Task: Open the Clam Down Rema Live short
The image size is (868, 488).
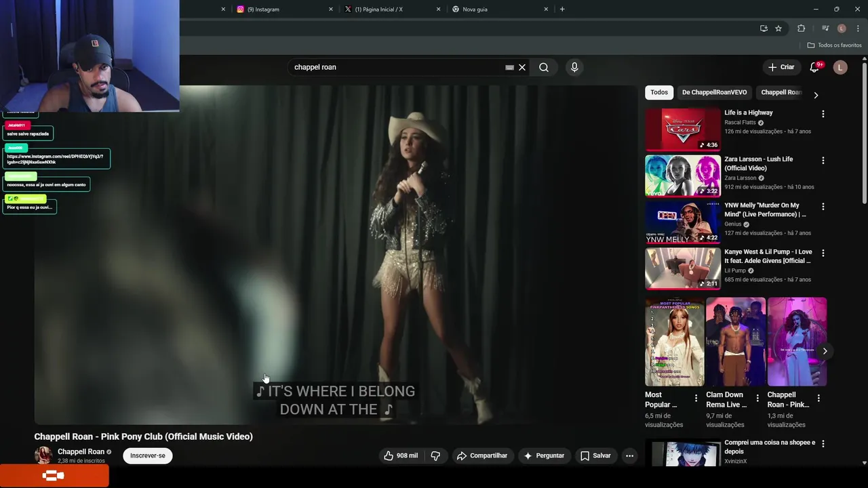Action: tap(736, 342)
